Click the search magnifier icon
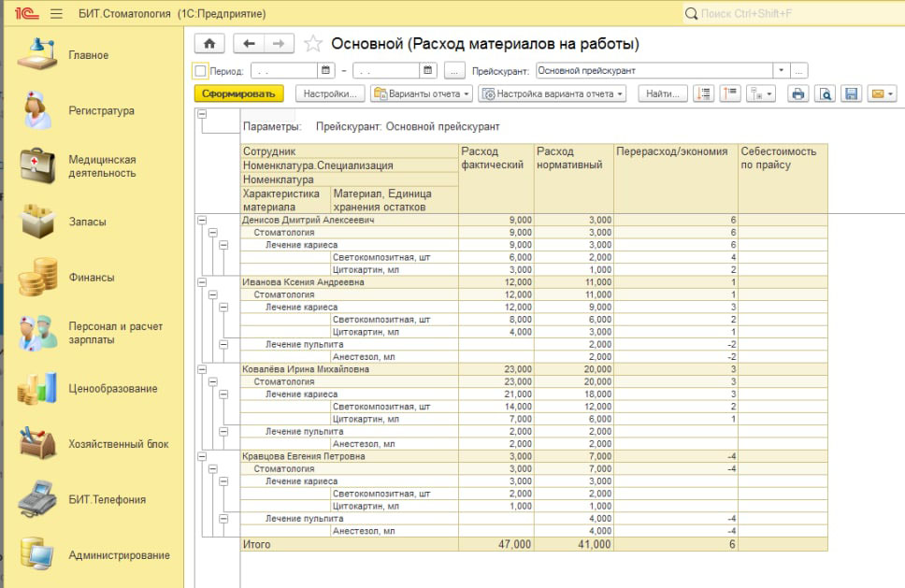Screen dimensions: 905x588 pyautogui.click(x=690, y=13)
